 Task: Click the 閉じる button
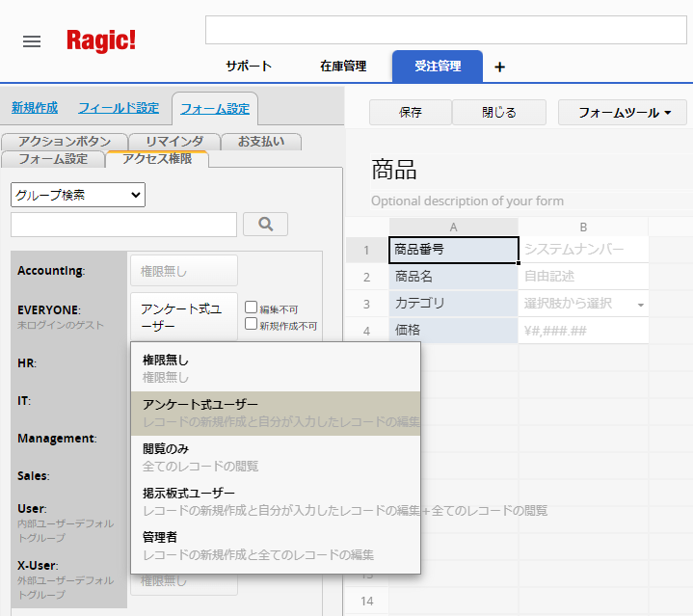pyautogui.click(x=499, y=113)
